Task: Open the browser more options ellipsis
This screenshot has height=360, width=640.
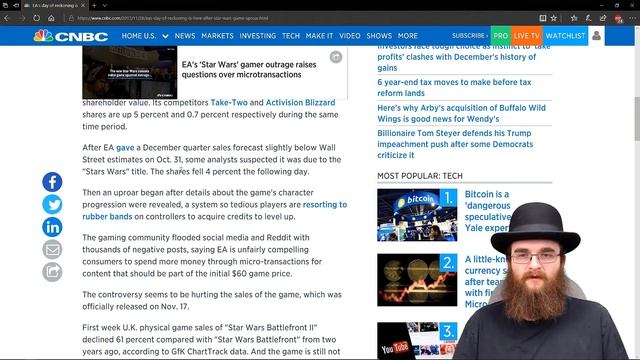Action: [632, 18]
